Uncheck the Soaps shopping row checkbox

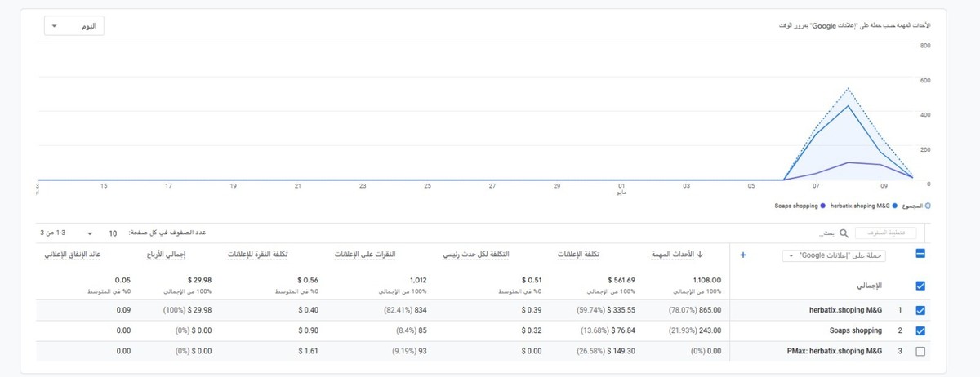pyautogui.click(x=920, y=330)
